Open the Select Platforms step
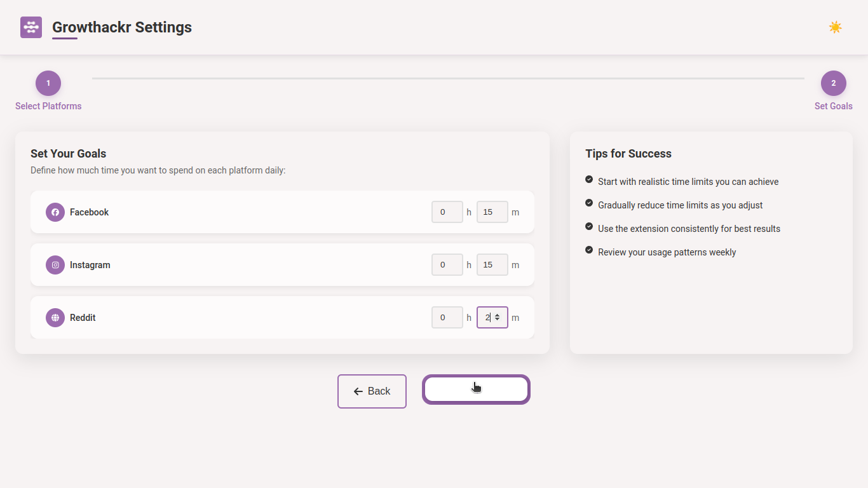 48,105
